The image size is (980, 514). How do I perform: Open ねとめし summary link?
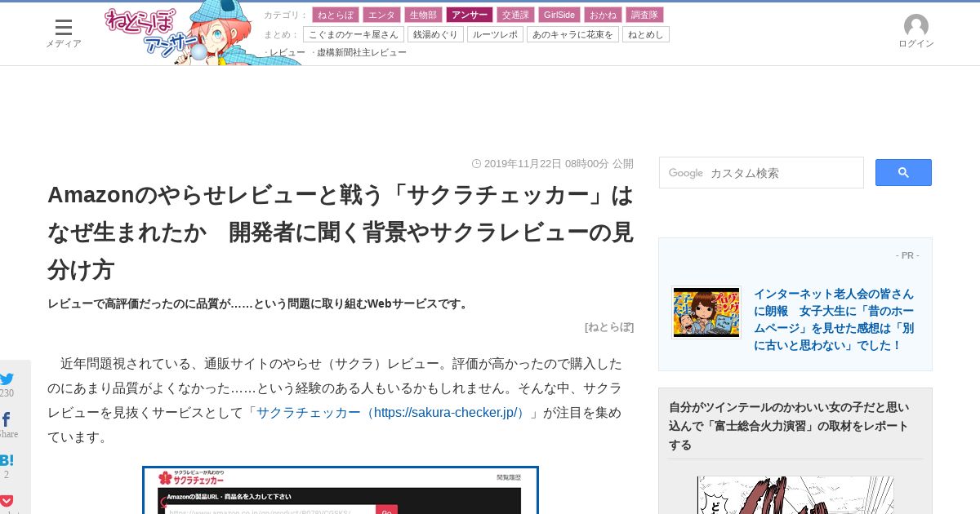[646, 34]
